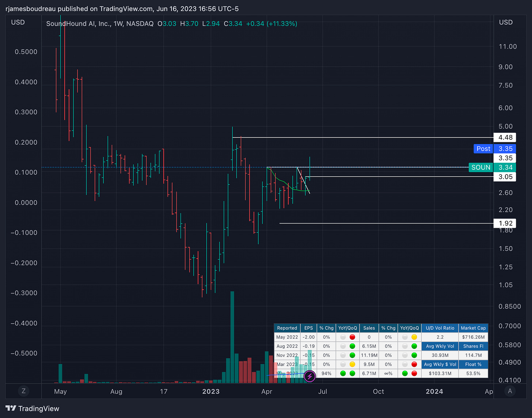Click the $103.31M dollar volume value
Image resolution: width=532 pixels, height=418 pixels.
point(440,373)
